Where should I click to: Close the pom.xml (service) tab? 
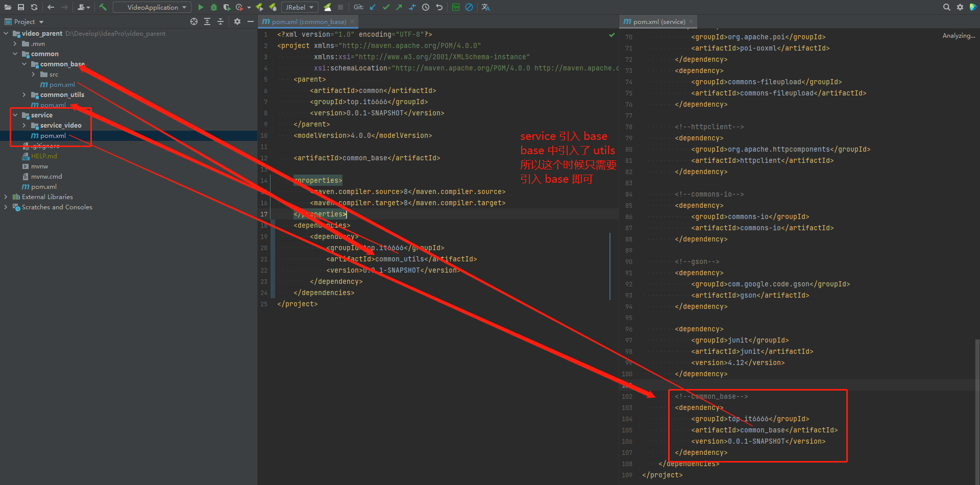(x=691, y=21)
